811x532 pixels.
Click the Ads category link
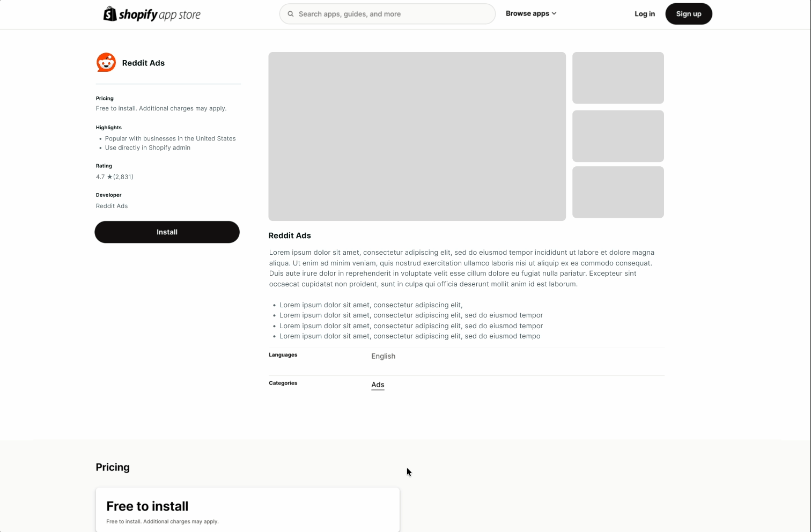[x=378, y=385]
